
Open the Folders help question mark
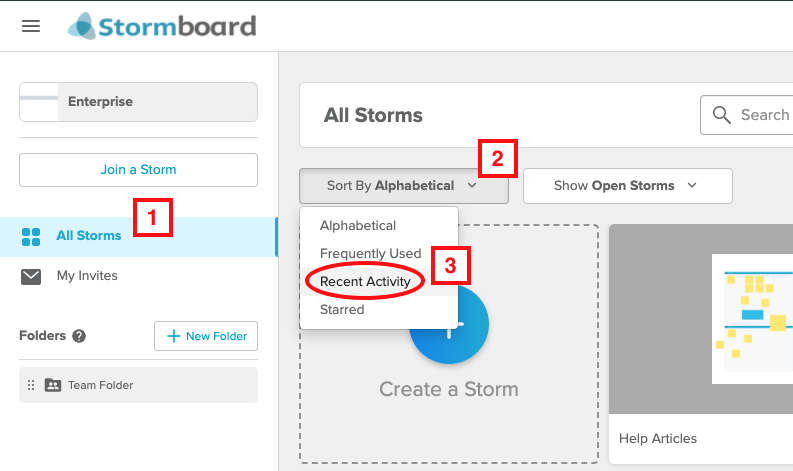[79, 336]
